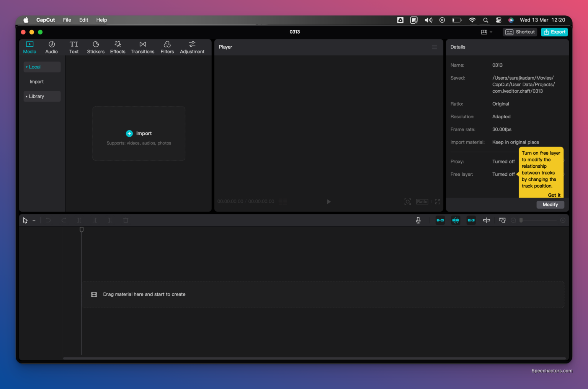Click the delete icon in timeline toolbar
This screenshot has width=588, height=389.
(x=126, y=220)
